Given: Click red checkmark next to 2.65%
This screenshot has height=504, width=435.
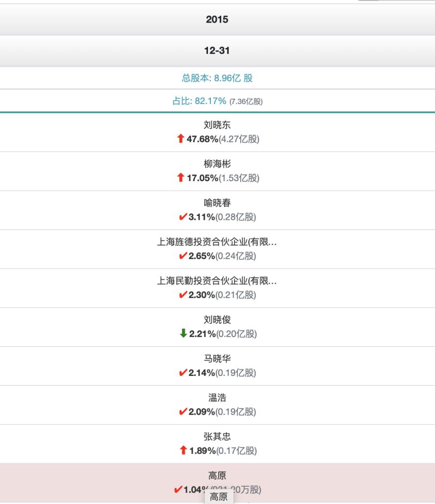Looking at the screenshot, I should coord(183,256).
